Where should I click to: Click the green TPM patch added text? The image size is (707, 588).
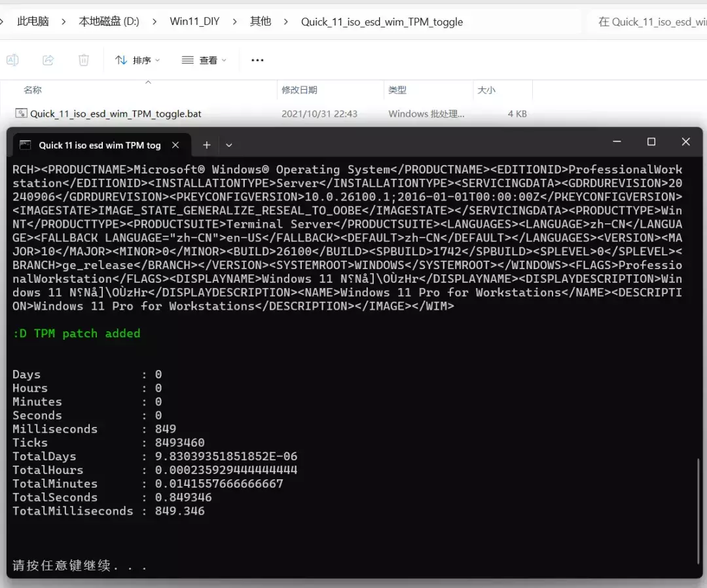click(x=77, y=334)
